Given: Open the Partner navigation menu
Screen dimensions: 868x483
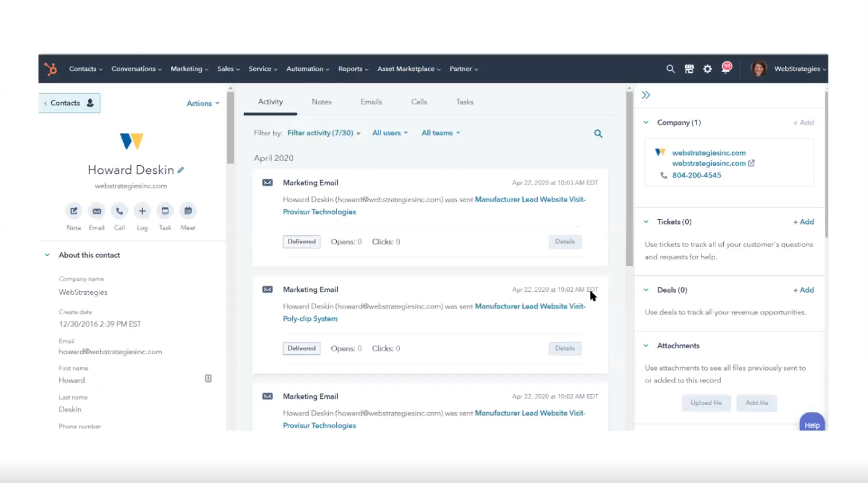Looking at the screenshot, I should tap(464, 69).
